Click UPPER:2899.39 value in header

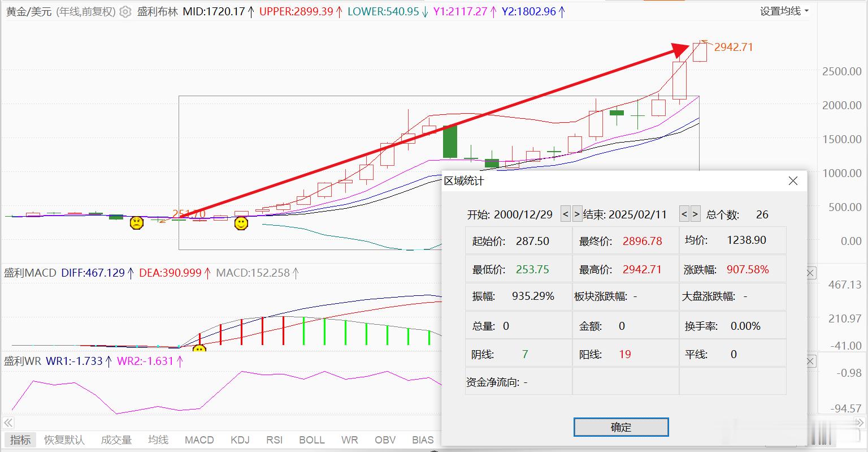coord(296,11)
